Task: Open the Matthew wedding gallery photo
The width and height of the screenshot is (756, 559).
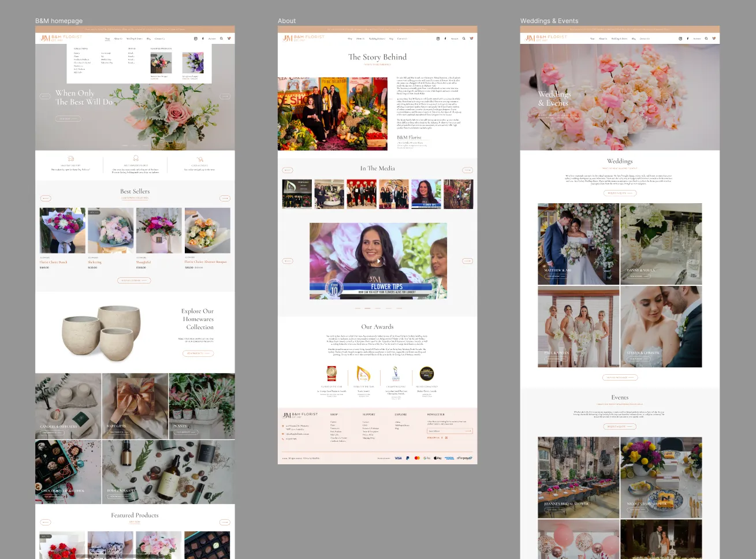Action: (578, 244)
